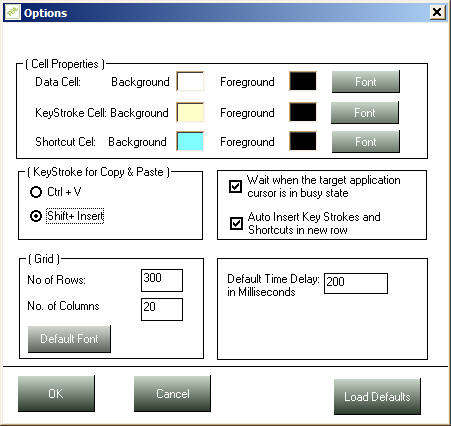Image resolution: width=451 pixels, height=426 pixels.
Task: Click the Options window title bar icon
Action: 13,12
